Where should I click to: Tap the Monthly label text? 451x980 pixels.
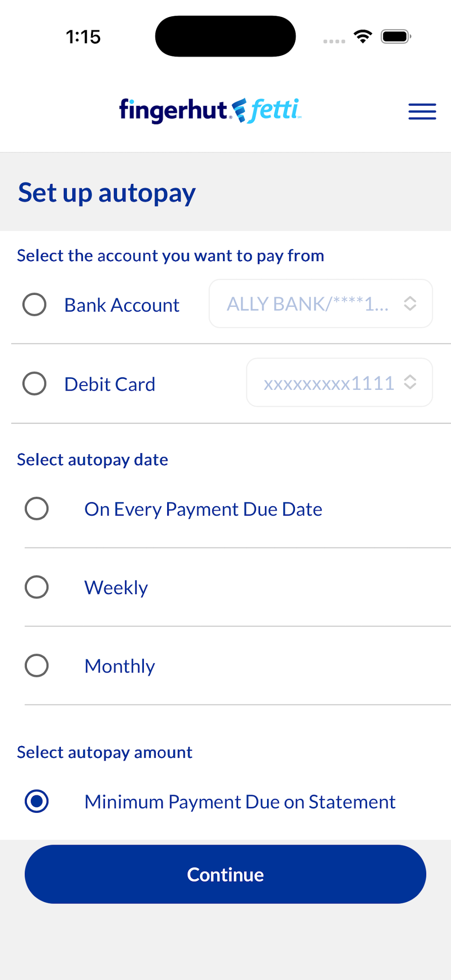coord(120,666)
